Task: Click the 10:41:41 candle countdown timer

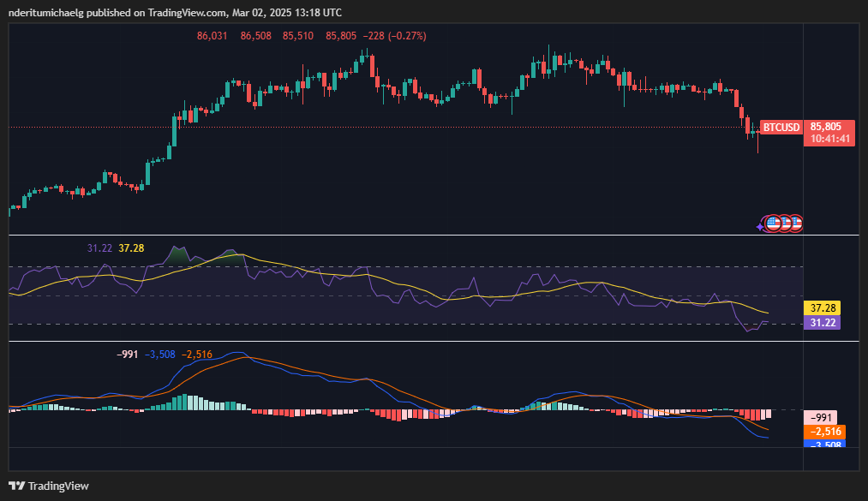Action: point(827,138)
